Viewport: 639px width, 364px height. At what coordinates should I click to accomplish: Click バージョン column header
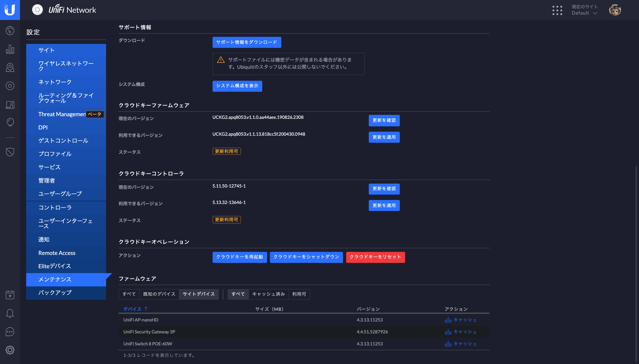368,309
